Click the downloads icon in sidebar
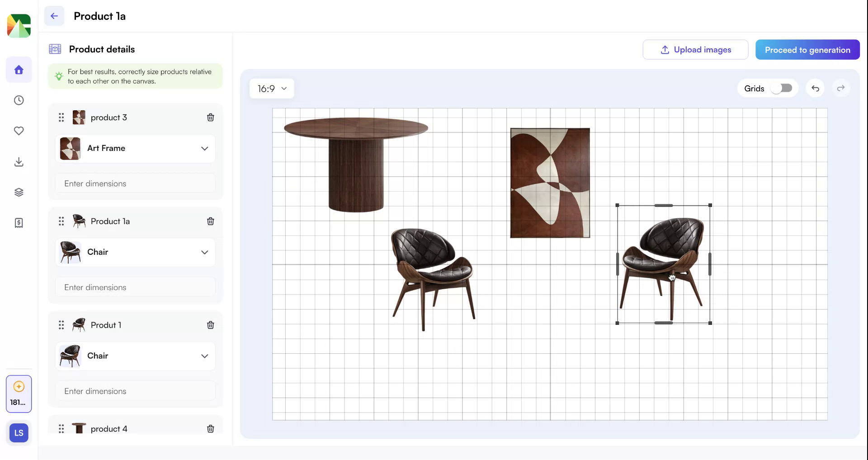 click(19, 162)
